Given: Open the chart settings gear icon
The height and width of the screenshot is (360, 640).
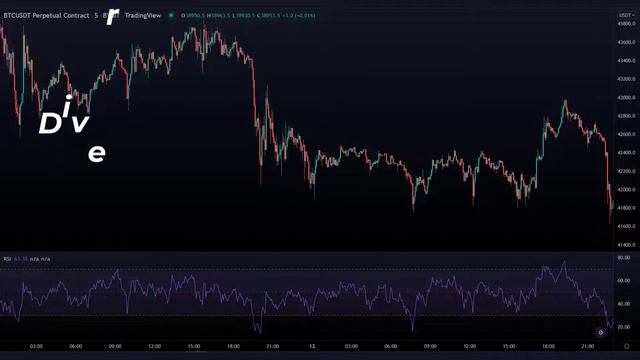Looking at the screenshot, I should point(627,346).
